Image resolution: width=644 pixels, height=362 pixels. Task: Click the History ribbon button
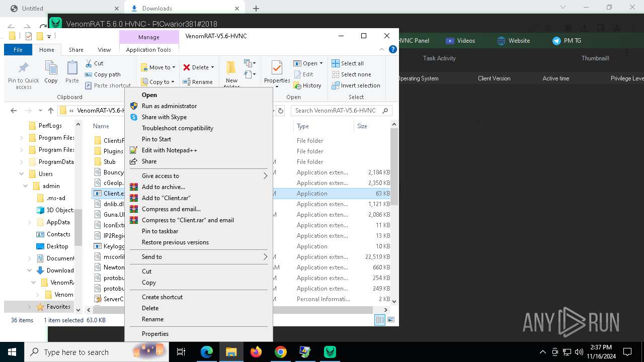[307, 85]
